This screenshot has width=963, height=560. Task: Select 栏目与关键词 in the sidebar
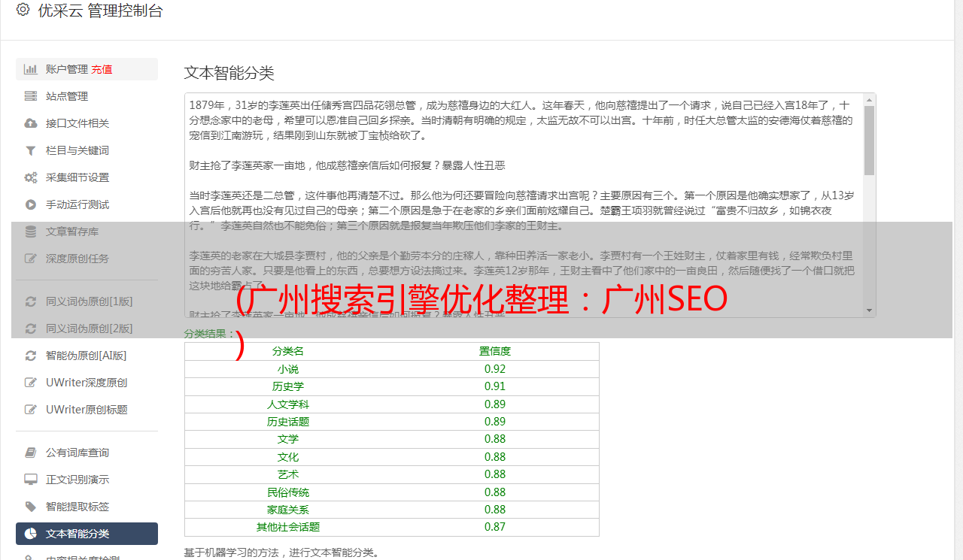[87, 150]
